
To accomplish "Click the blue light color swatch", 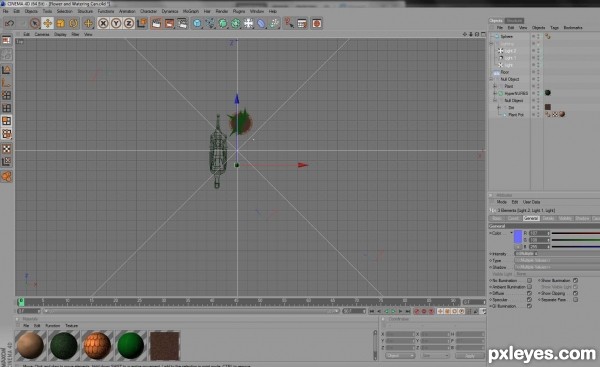I will [x=518, y=237].
